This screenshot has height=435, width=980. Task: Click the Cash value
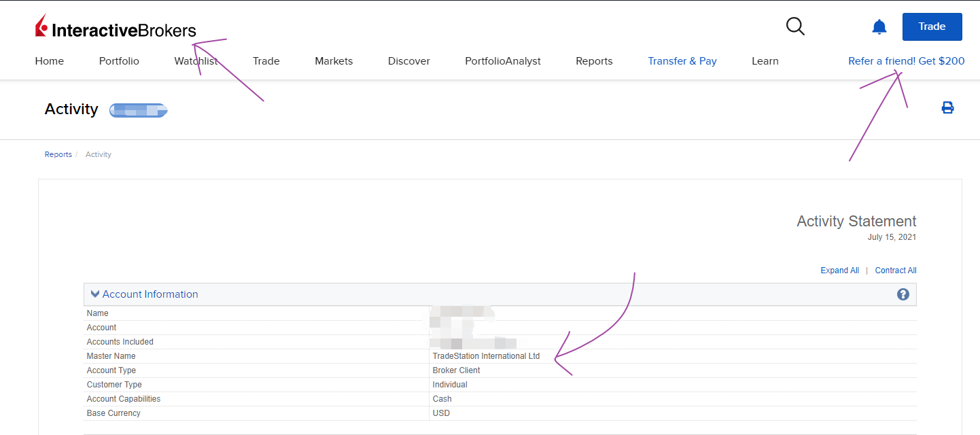pyautogui.click(x=442, y=399)
